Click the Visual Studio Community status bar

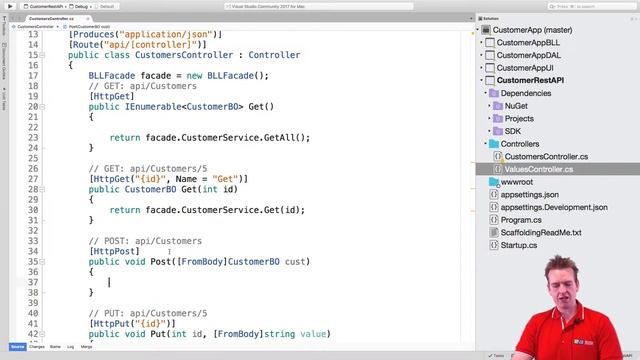coord(319,7)
